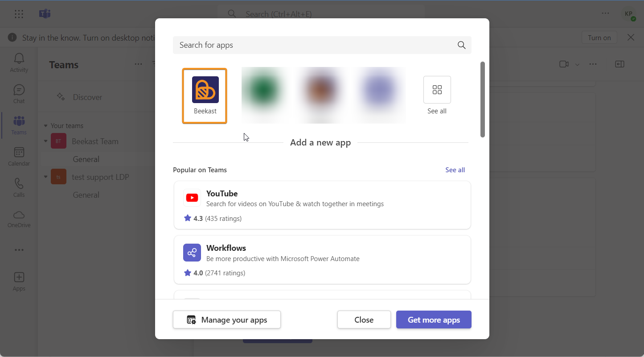Click the Close button in the dialog
Image resolution: width=644 pixels, height=357 pixels.
[364, 320]
